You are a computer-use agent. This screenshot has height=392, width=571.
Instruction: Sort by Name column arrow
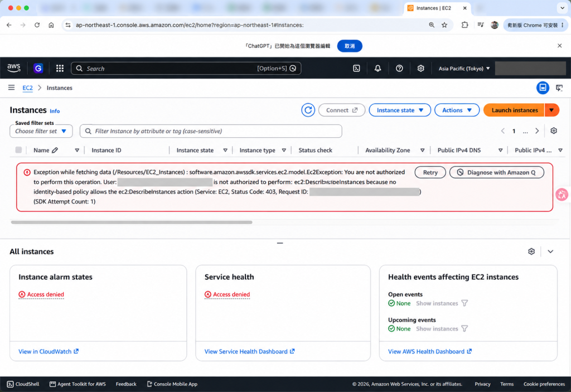77,150
